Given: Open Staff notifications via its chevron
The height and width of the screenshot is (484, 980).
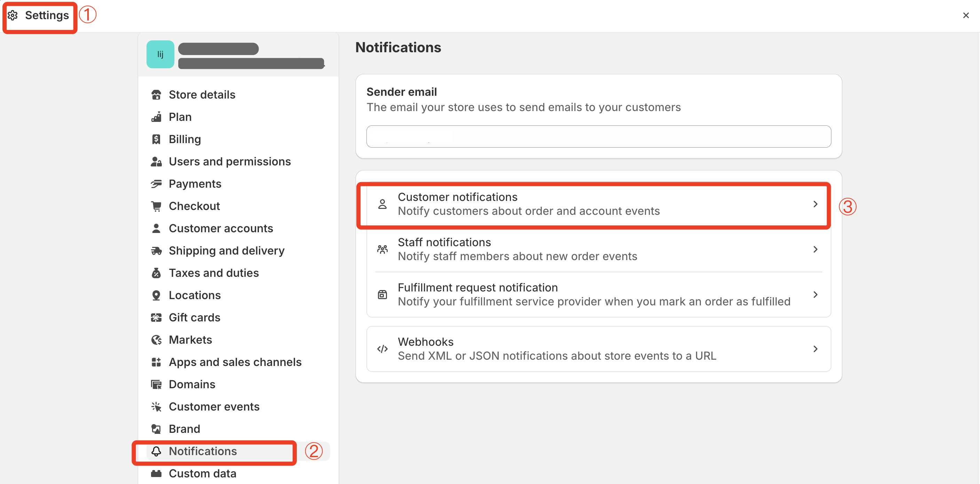Looking at the screenshot, I should pyautogui.click(x=815, y=249).
